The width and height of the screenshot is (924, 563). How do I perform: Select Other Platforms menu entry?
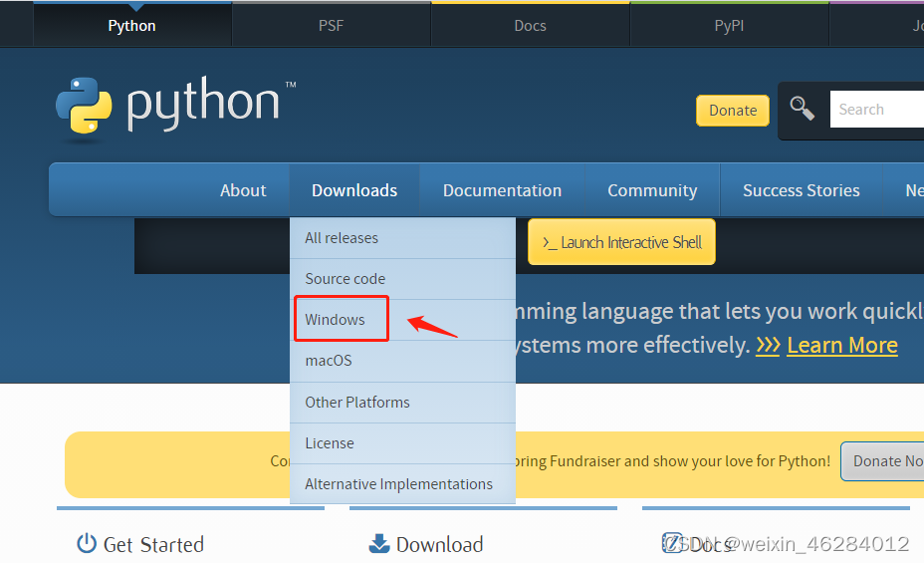click(x=402, y=402)
